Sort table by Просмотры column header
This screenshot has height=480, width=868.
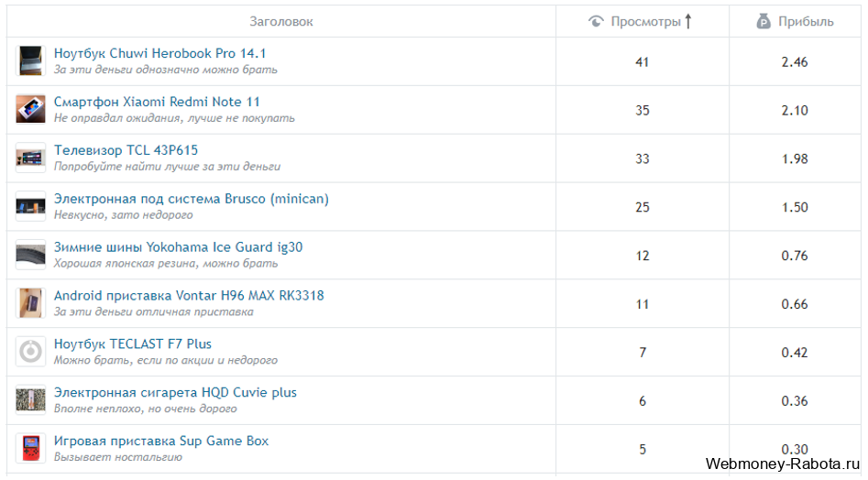pos(645,22)
